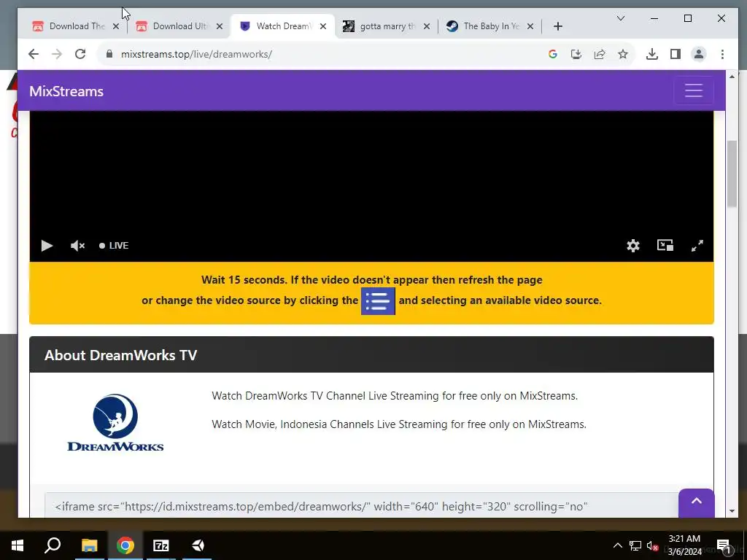Toggle Chrome side panel
747x560 pixels.
tap(675, 54)
